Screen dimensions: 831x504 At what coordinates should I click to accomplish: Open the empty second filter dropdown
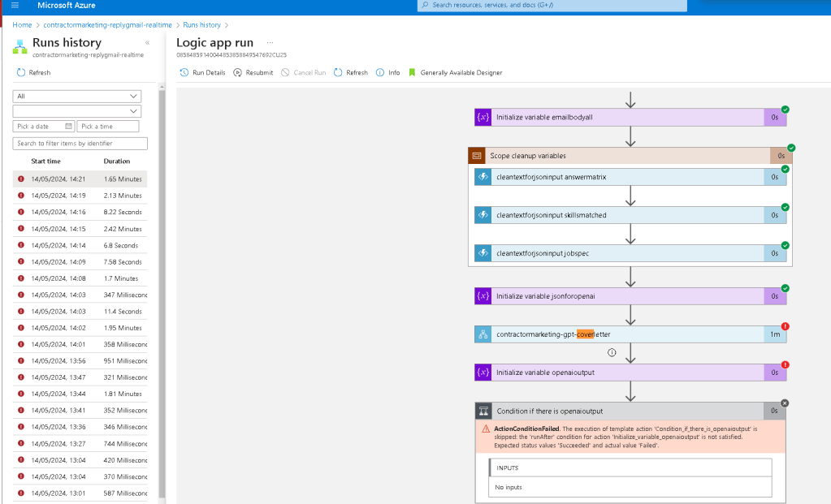point(77,111)
